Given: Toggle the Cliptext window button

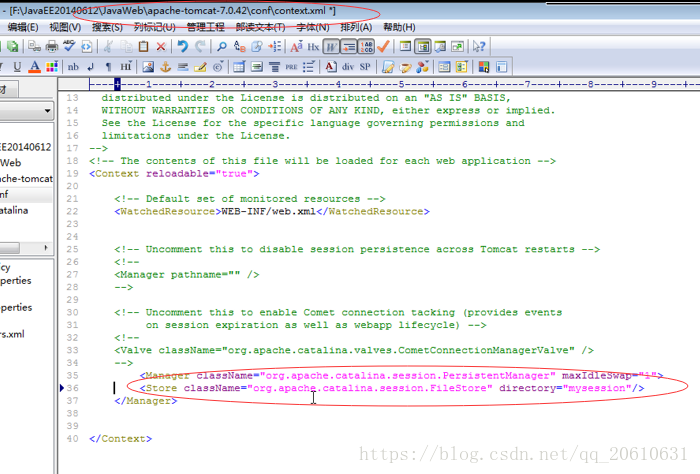Looking at the screenshot, I should click(405, 46).
